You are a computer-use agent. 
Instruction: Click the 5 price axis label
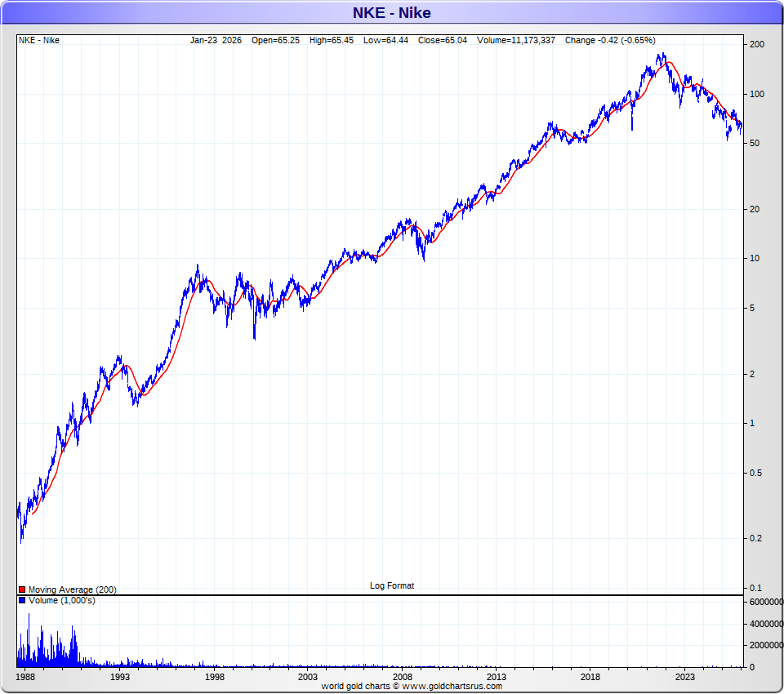(752, 308)
